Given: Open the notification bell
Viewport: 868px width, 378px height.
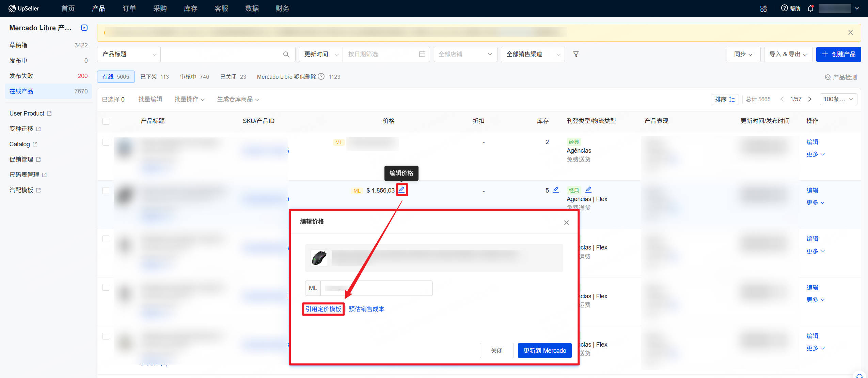Looking at the screenshot, I should [x=810, y=9].
